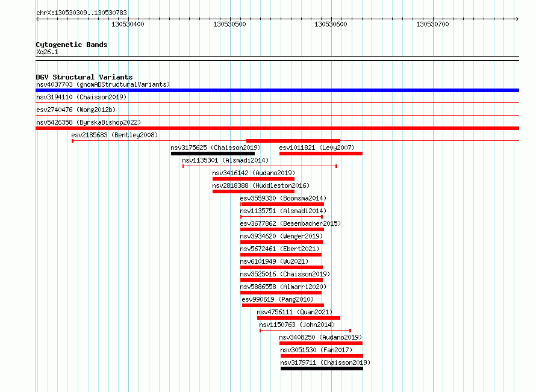Select the thick red nsv5426358 bar
This screenshot has height=392, width=536.
[277, 128]
